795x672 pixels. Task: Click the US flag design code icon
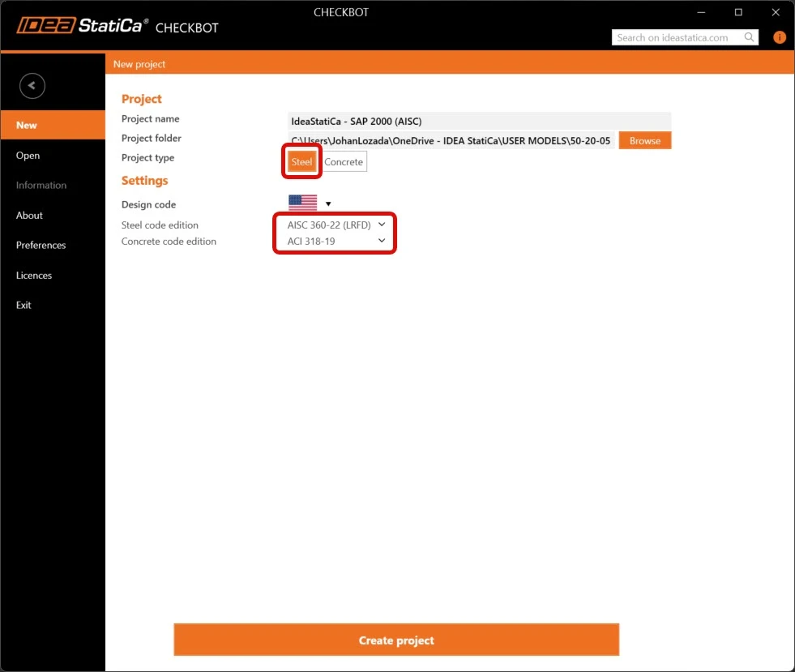[x=303, y=203]
